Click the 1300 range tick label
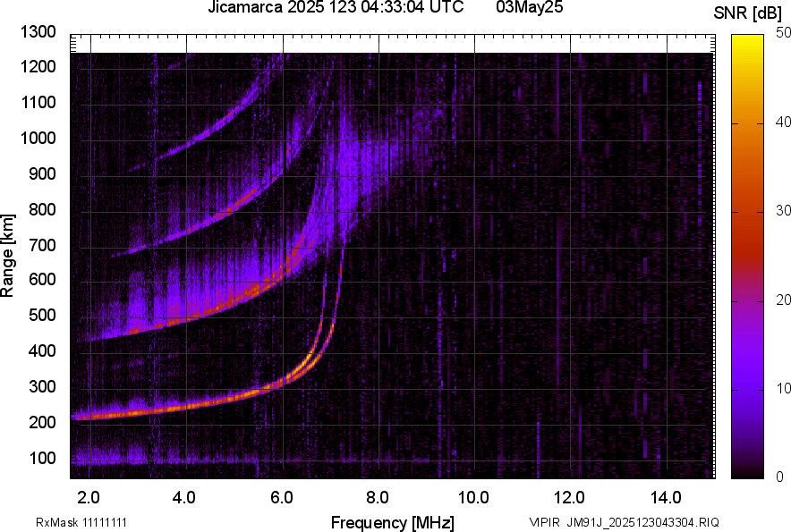791x532 pixels. tap(38, 32)
